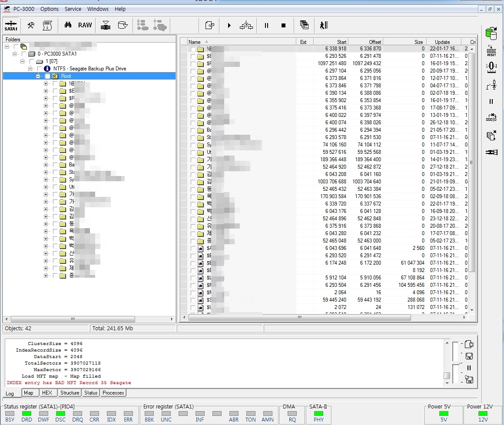The image size is (504, 425).
Task: Click the SATA1 port toolbar icon
Action: point(11,25)
